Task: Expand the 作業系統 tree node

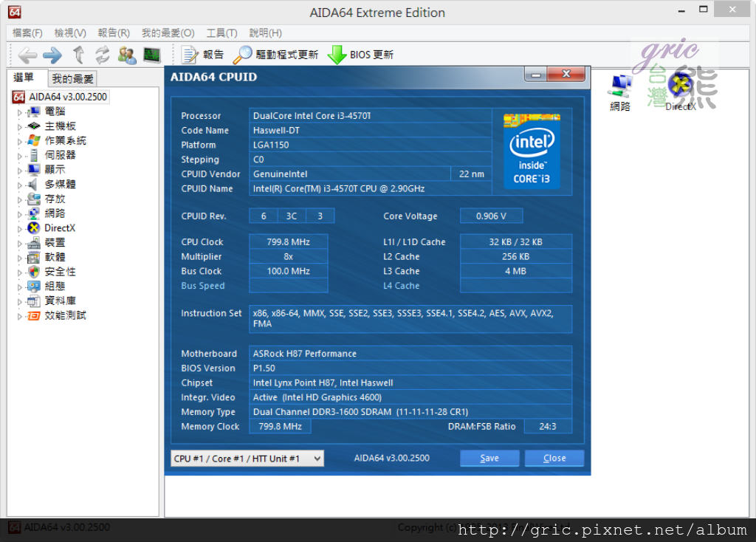Action: tap(20, 141)
